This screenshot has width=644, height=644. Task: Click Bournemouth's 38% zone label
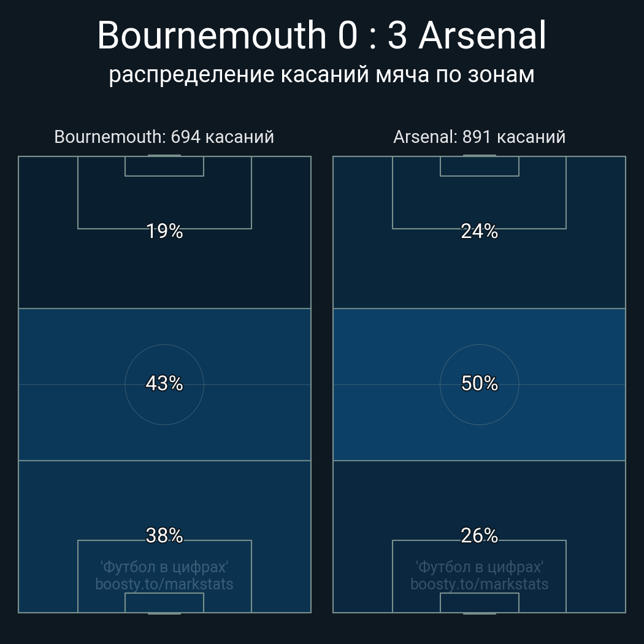coord(164,535)
